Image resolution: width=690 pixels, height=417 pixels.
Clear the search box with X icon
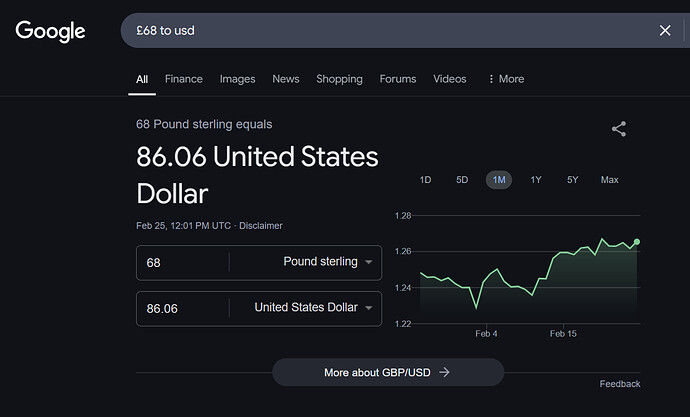pyautogui.click(x=665, y=31)
